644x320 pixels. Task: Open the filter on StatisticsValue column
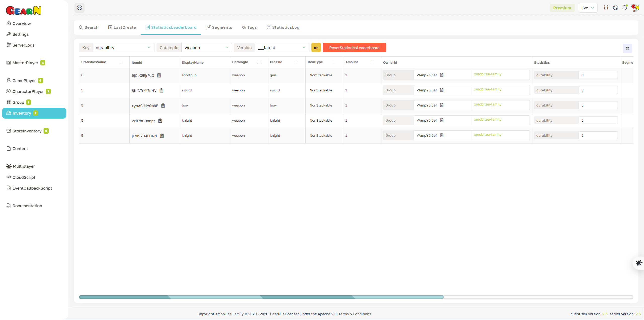pos(120,62)
